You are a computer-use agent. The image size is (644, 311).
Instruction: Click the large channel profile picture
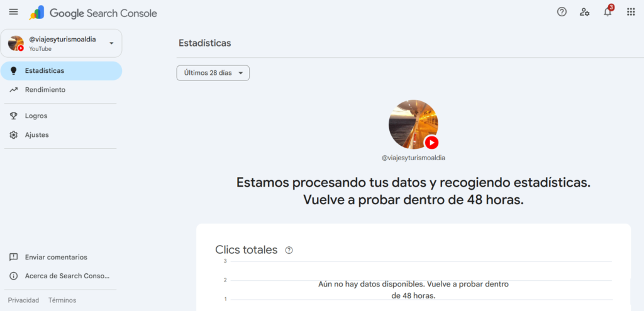click(x=413, y=124)
